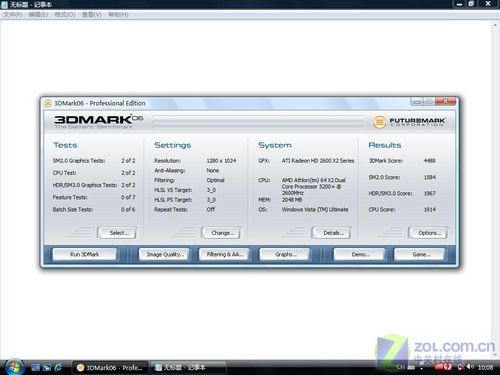Click GFX text ATI Radeon HD 2600 X2 Series
Viewport: 500px width, 375px height.
pyautogui.click(x=318, y=161)
